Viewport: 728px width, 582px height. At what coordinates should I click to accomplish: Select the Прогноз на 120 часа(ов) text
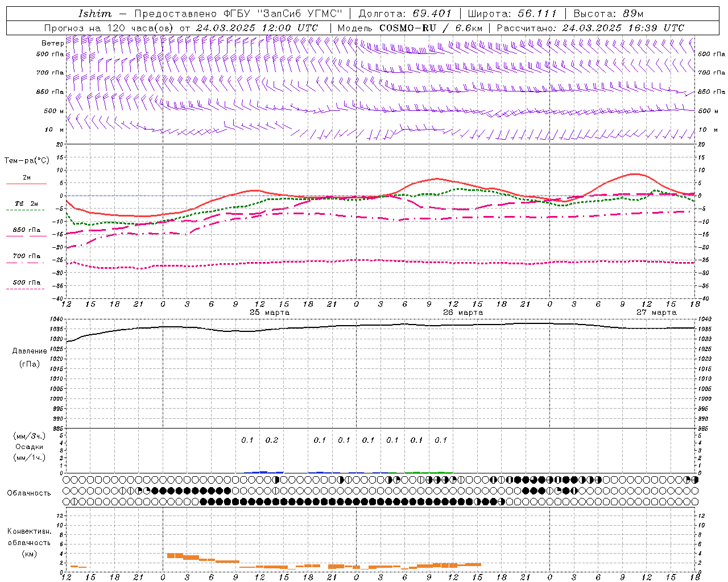coord(110,28)
